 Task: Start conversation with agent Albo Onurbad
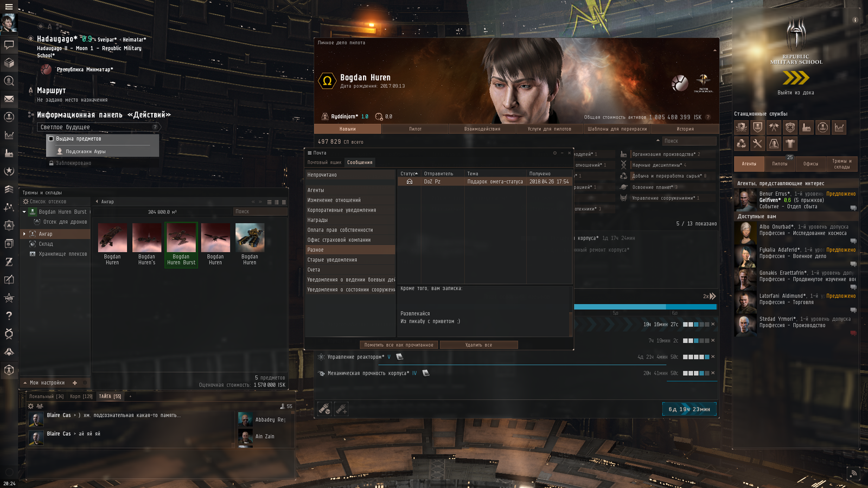(853, 241)
